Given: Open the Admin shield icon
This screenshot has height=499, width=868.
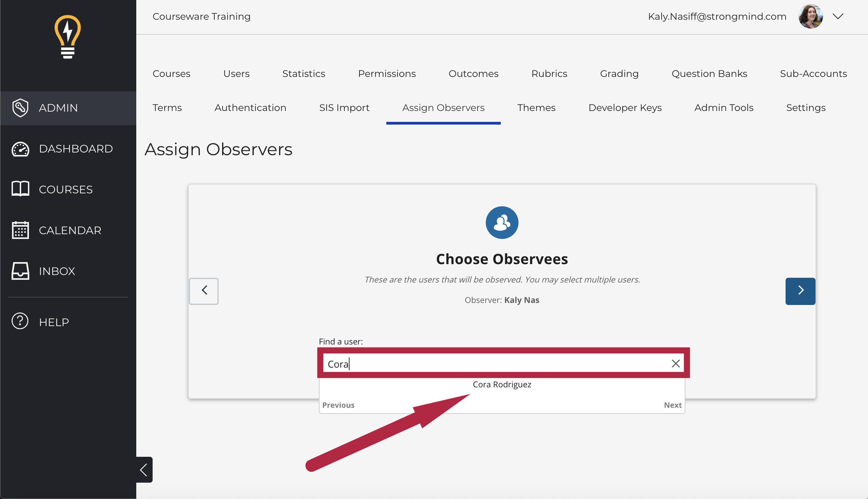Looking at the screenshot, I should pyautogui.click(x=20, y=108).
